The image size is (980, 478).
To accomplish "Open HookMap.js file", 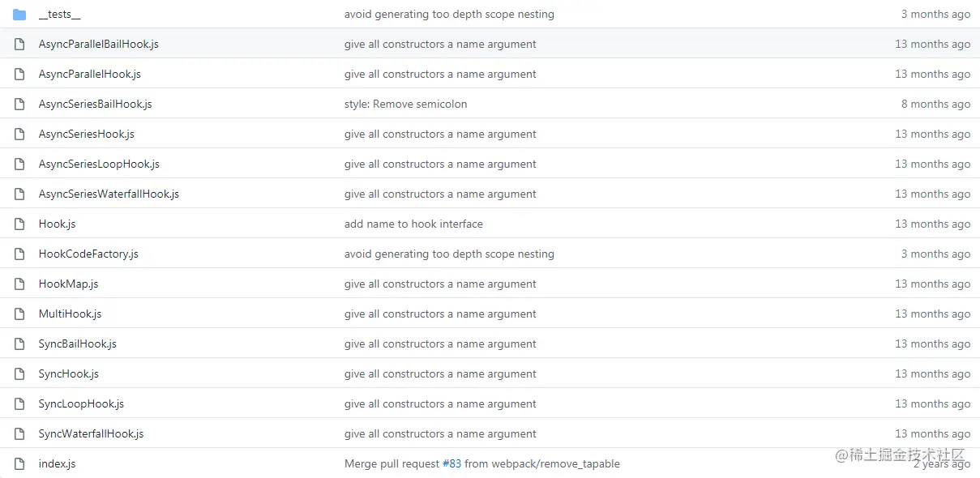I will [x=68, y=284].
